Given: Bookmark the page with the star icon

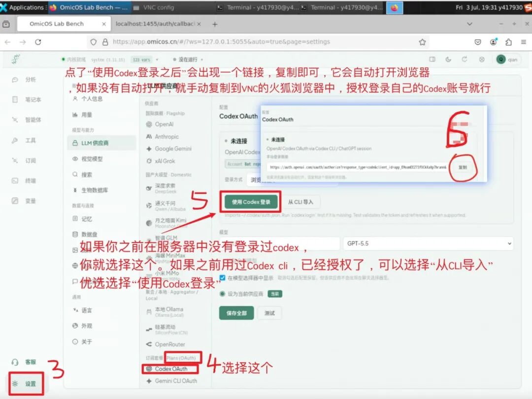Looking at the screenshot, I should click(x=422, y=42).
